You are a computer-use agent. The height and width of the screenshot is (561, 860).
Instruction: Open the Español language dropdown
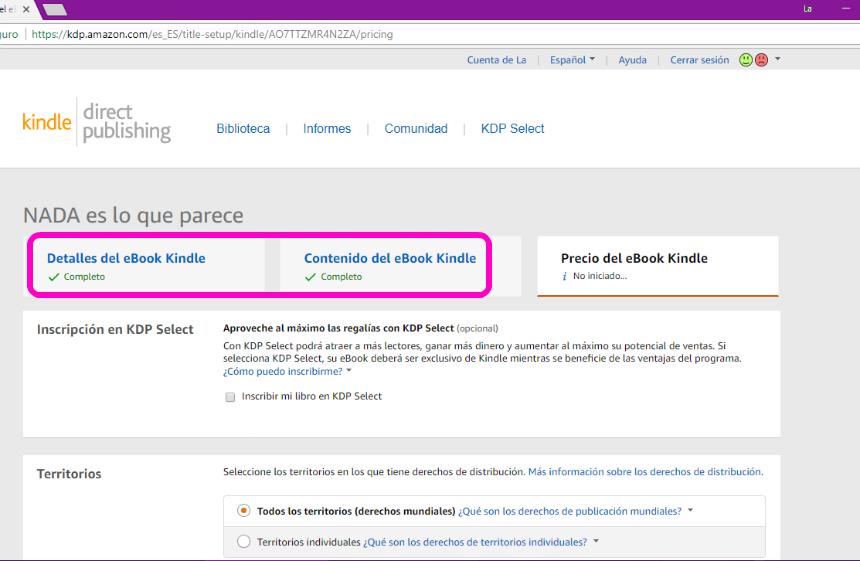(x=572, y=60)
